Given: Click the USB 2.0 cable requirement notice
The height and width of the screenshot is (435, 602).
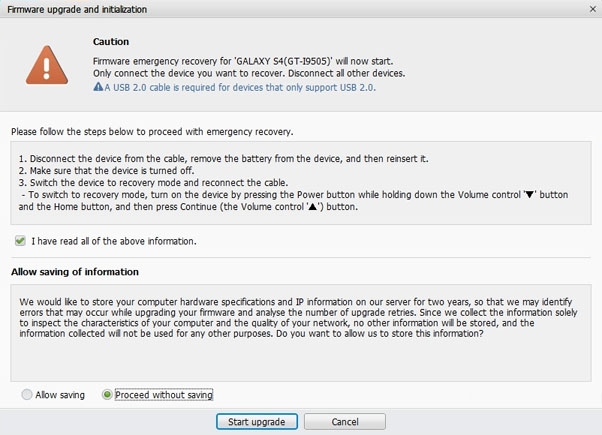Looking at the screenshot, I should pyautogui.click(x=241, y=87).
